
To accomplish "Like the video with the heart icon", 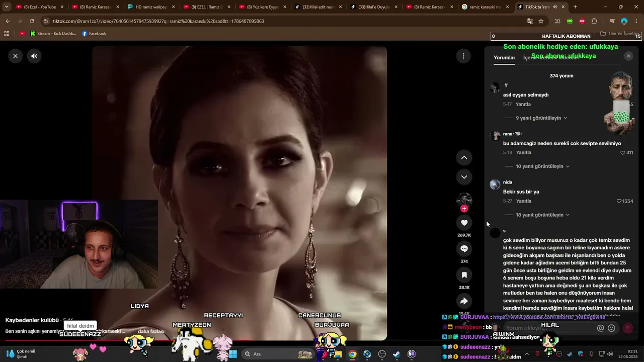I will [x=464, y=223].
